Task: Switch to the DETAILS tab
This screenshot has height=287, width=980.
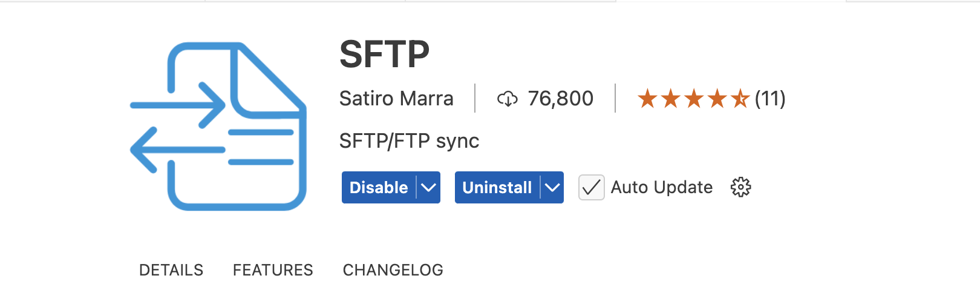Action: click(171, 270)
